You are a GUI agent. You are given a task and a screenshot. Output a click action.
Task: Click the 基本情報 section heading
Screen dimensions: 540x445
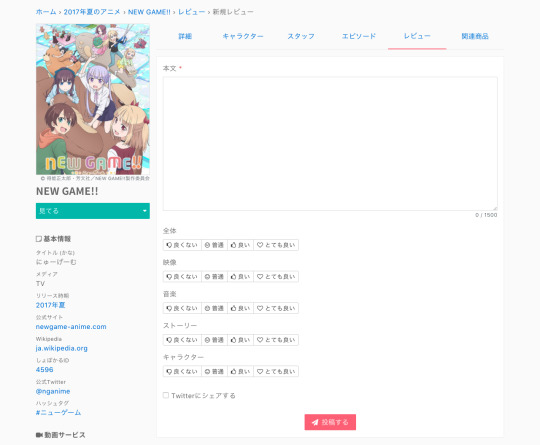click(x=53, y=239)
